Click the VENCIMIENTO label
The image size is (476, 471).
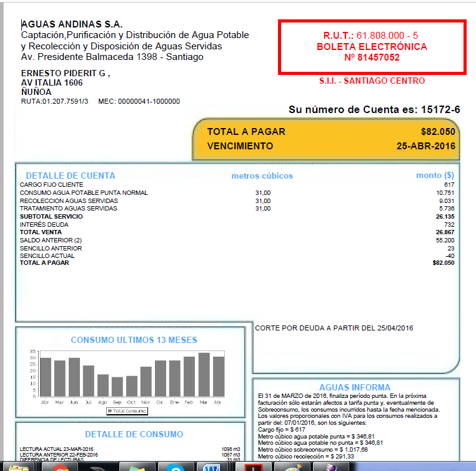point(240,146)
